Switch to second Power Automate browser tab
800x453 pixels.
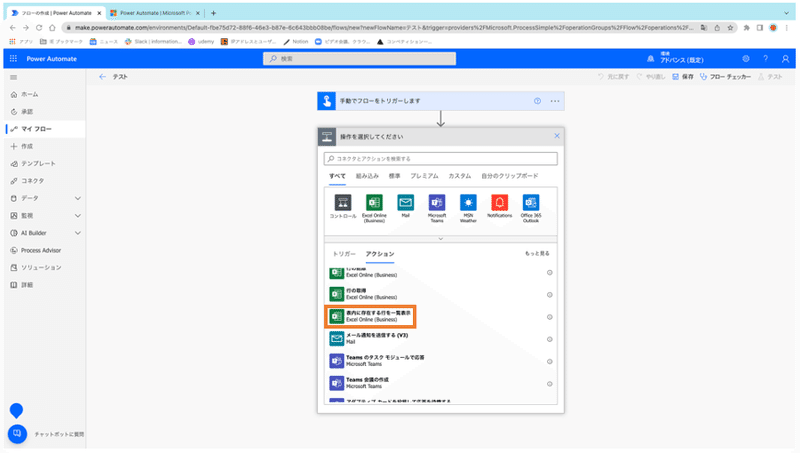156,13
